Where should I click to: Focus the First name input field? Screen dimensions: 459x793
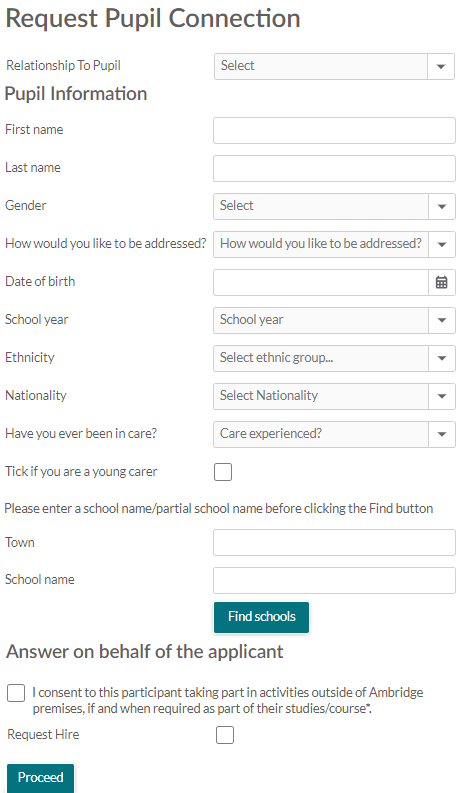[334, 130]
